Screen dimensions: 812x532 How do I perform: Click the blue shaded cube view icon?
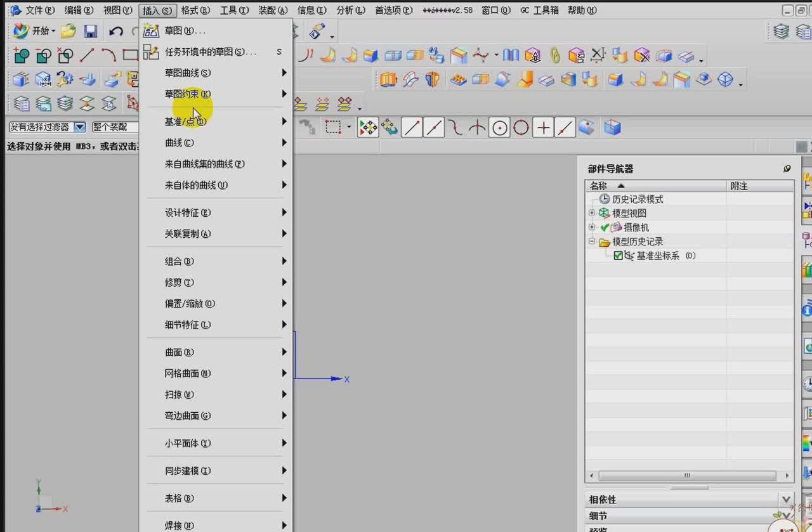tap(612, 128)
